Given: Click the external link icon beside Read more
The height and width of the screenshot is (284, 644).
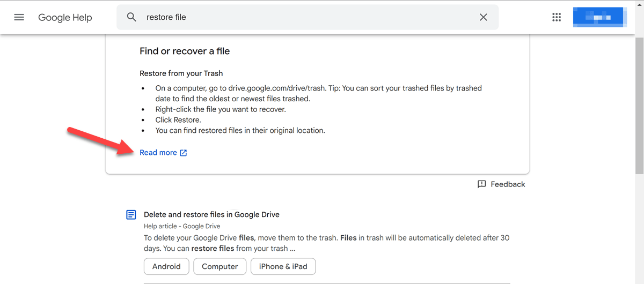Looking at the screenshot, I should tap(184, 153).
